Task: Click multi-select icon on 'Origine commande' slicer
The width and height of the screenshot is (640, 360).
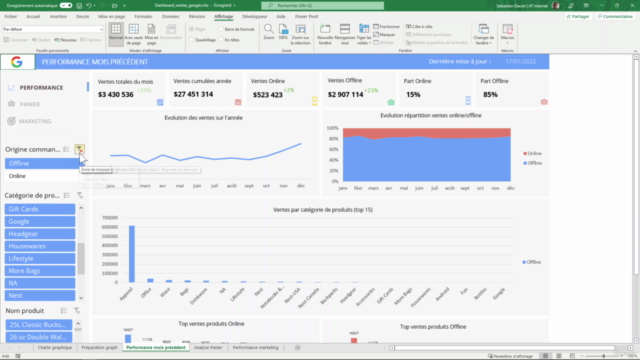Action: click(x=66, y=149)
